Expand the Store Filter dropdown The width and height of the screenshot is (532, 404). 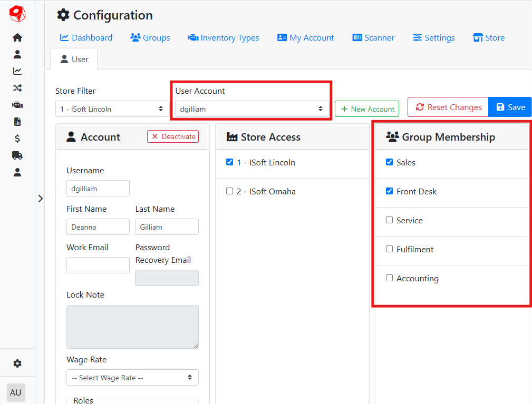pos(112,109)
